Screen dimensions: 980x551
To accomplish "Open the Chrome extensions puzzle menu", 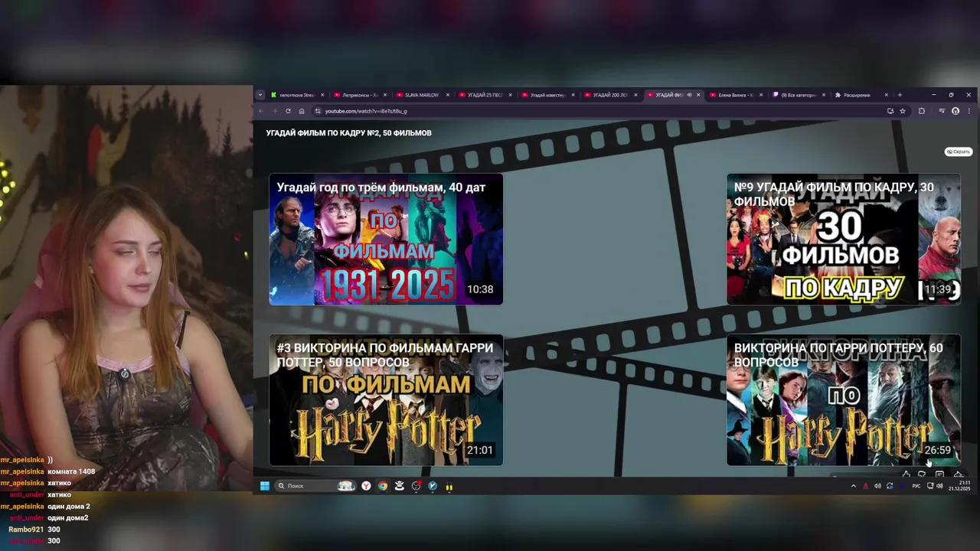I will click(x=922, y=111).
